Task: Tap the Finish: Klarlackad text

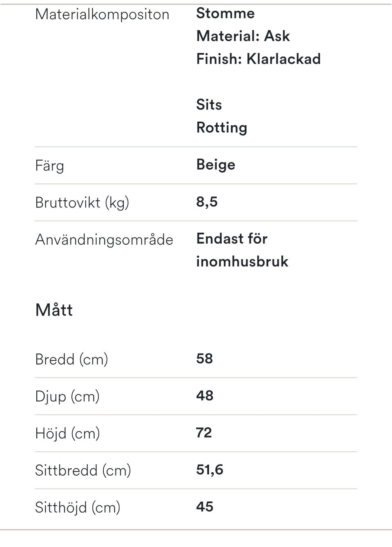Action: click(258, 59)
